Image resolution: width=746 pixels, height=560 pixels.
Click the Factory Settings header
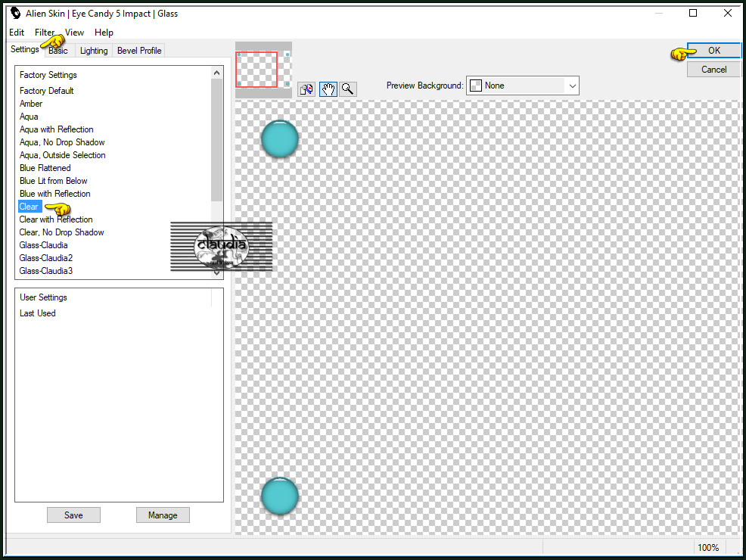(x=48, y=75)
